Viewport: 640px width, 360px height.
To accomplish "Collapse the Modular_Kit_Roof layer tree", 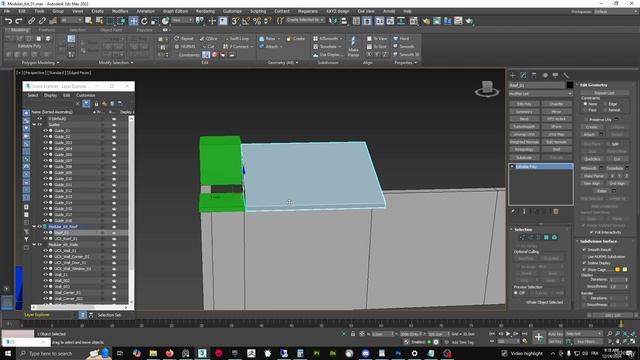I will click(x=34, y=227).
